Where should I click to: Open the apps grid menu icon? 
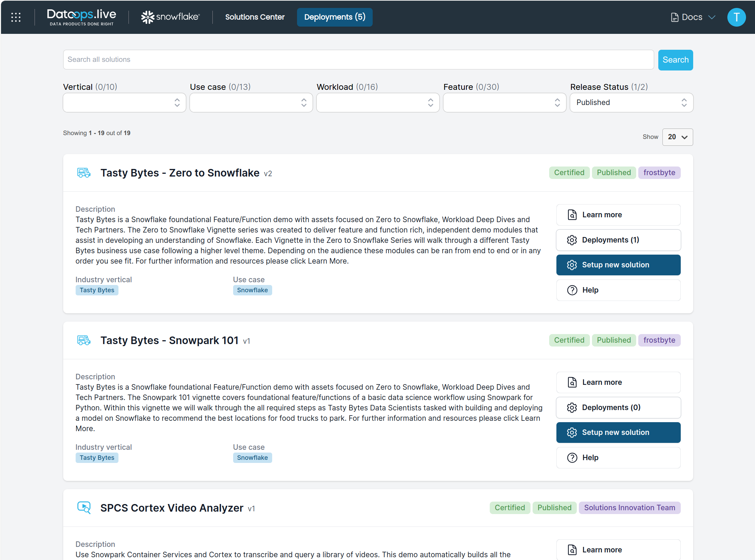[x=16, y=17]
